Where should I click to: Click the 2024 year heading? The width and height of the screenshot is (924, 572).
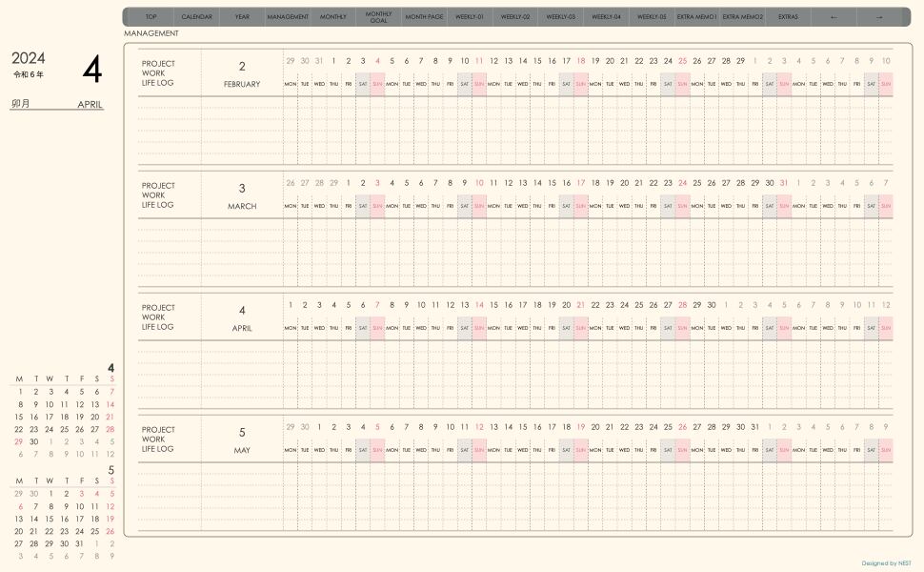coord(29,58)
